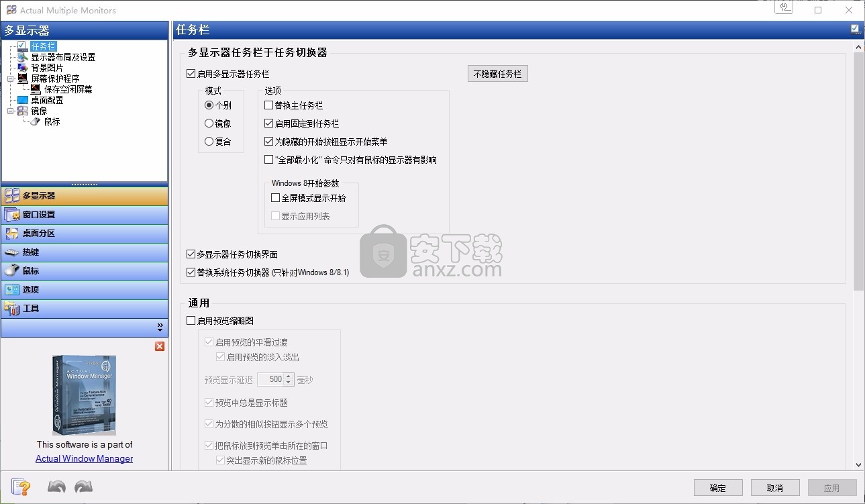Screen dimensions: 865x504
Task: Decrease 预览显示延迟 spinner value
Action: click(x=289, y=383)
